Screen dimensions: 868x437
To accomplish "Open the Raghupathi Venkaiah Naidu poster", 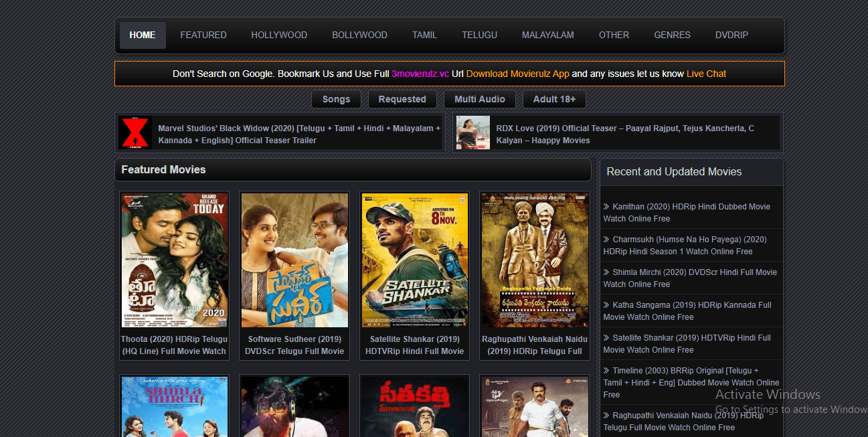I will [535, 260].
